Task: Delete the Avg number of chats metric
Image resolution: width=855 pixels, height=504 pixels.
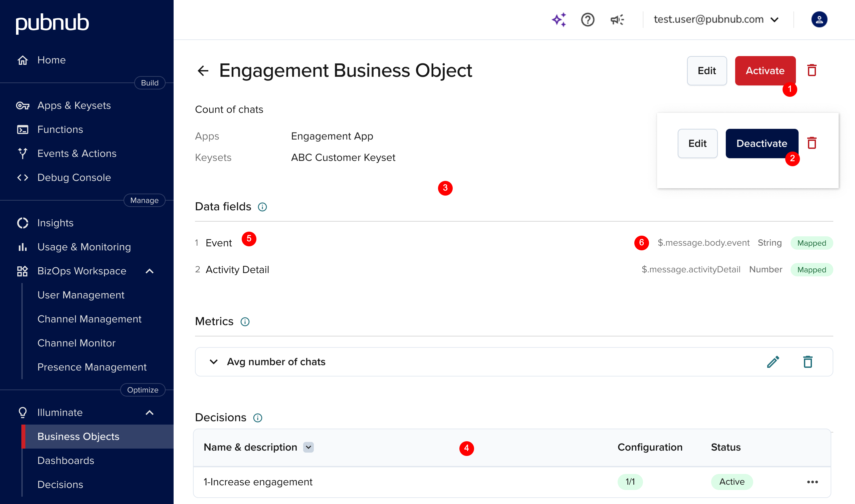Action: (x=808, y=362)
